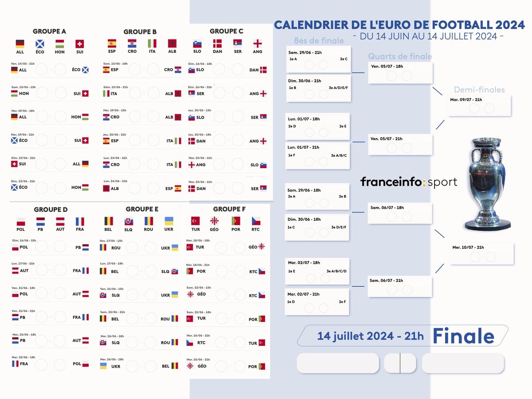The width and height of the screenshot is (532, 399).
Task: Click the Finale banner label
Action: 464,336
